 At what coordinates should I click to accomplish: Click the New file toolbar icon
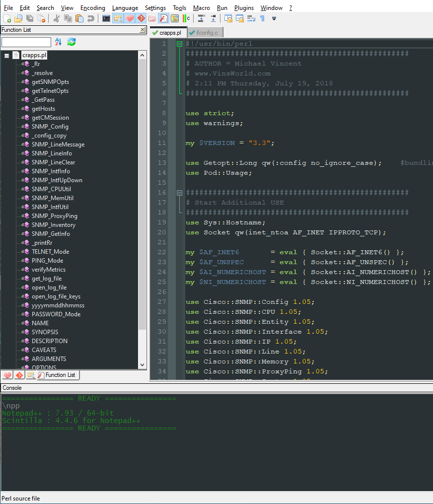[x=7, y=19]
